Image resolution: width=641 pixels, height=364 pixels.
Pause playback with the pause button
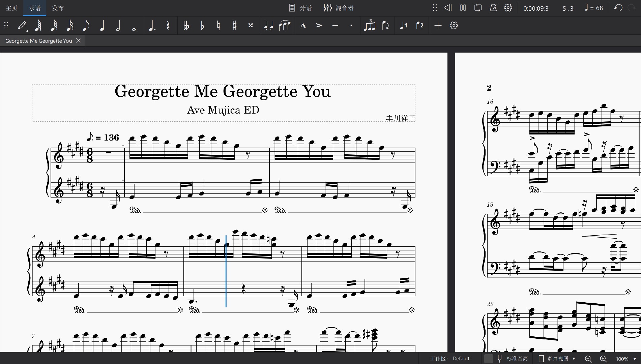463,8
